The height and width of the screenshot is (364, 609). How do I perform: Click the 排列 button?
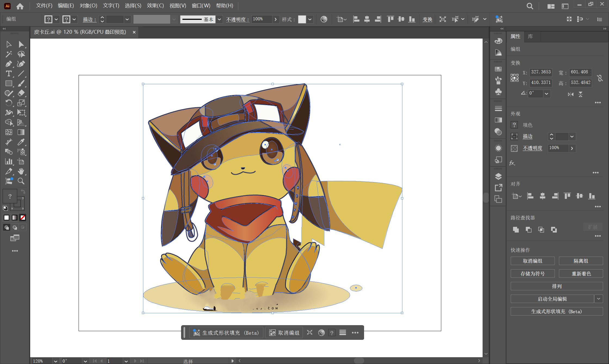[x=557, y=286]
